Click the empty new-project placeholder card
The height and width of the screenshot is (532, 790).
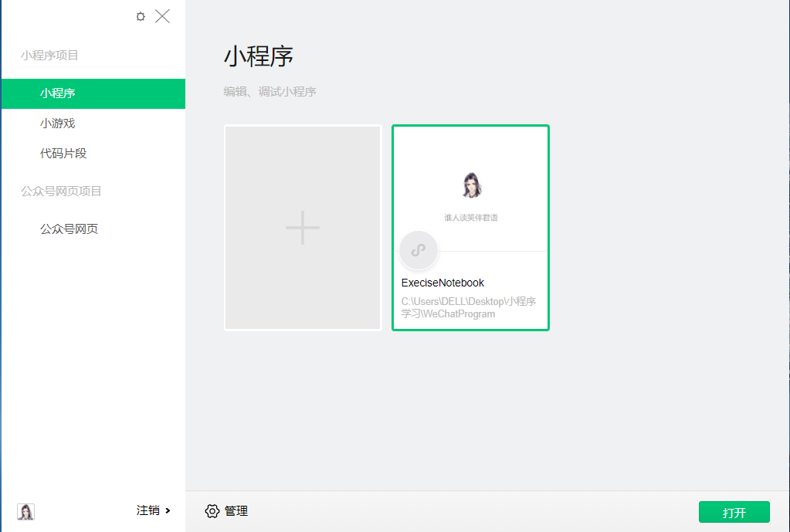(x=302, y=227)
